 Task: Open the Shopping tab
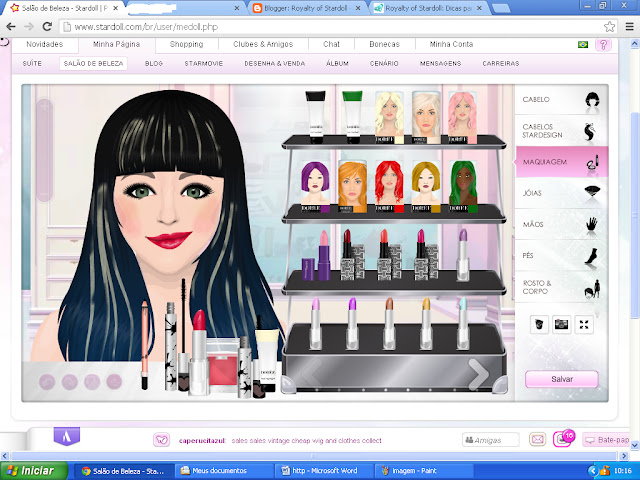(x=187, y=44)
